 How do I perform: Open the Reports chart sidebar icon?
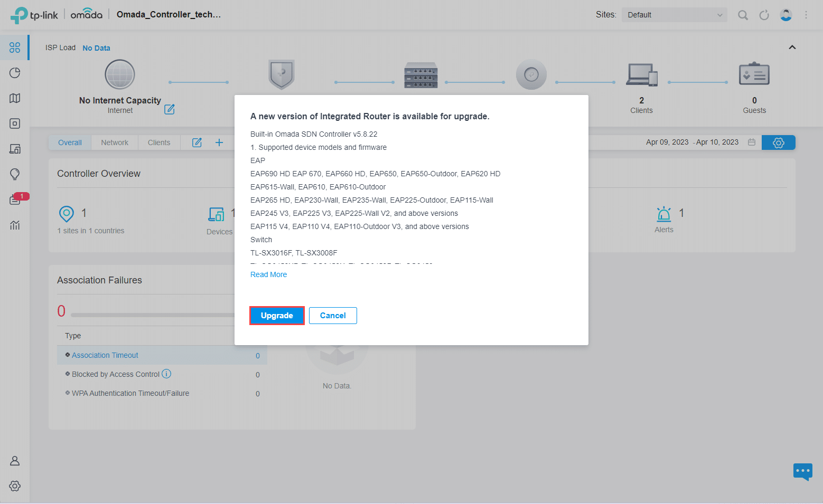[15, 225]
